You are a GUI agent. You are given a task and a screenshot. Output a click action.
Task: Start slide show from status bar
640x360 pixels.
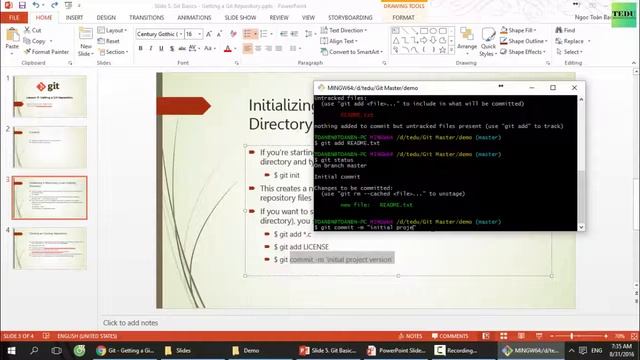(539, 336)
